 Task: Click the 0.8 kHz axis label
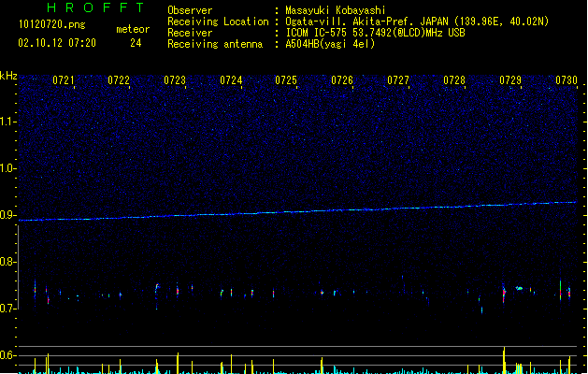pos(7,262)
